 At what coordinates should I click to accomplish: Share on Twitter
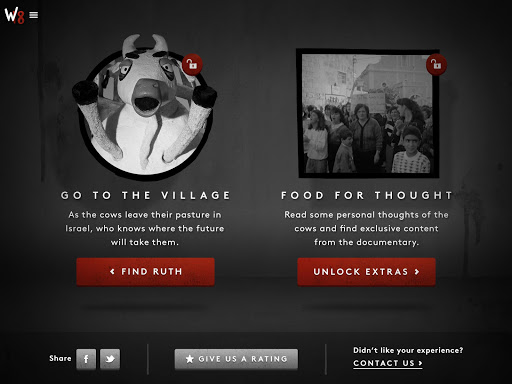[x=110, y=359]
